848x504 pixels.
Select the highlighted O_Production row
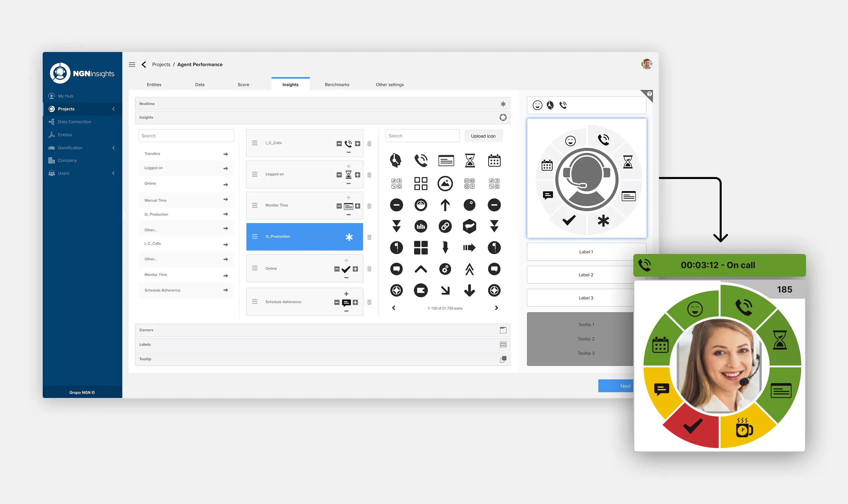304,237
